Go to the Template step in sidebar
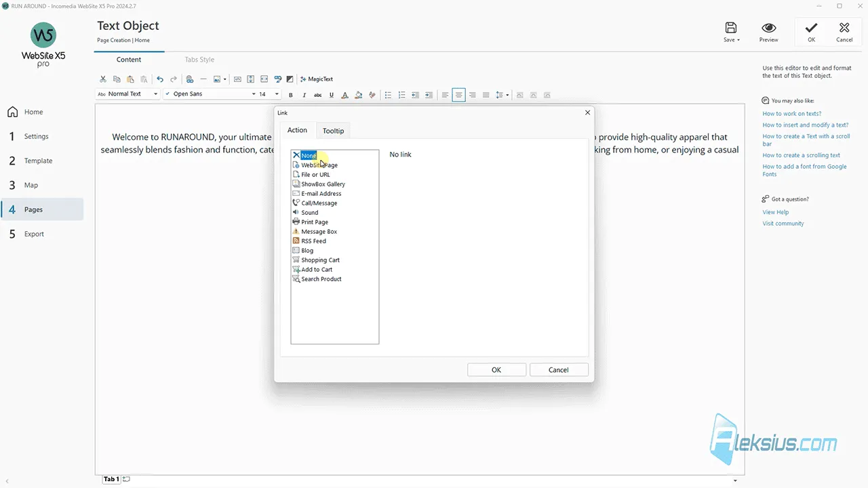868x488 pixels. coord(42,161)
